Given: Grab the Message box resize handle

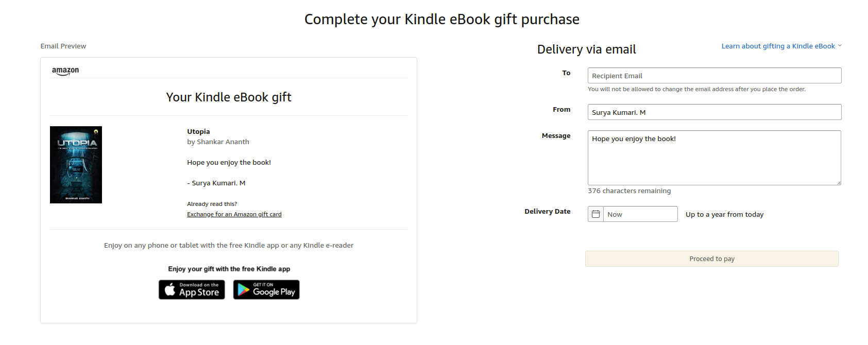Looking at the screenshot, I should click(839, 183).
